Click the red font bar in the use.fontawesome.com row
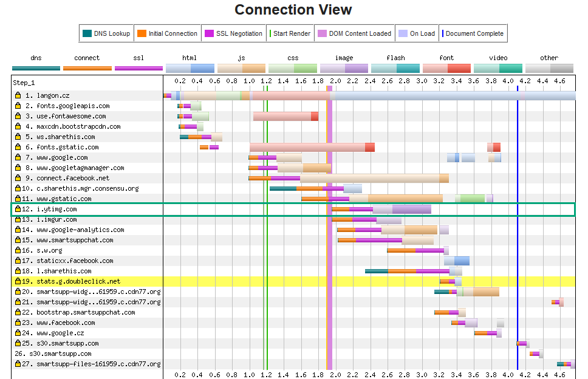 [315, 116]
